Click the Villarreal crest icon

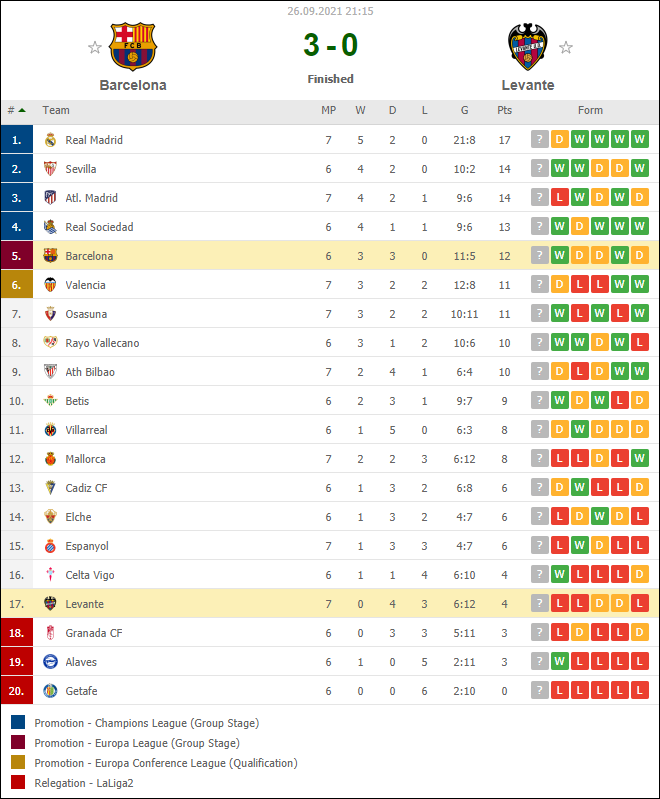tap(51, 430)
